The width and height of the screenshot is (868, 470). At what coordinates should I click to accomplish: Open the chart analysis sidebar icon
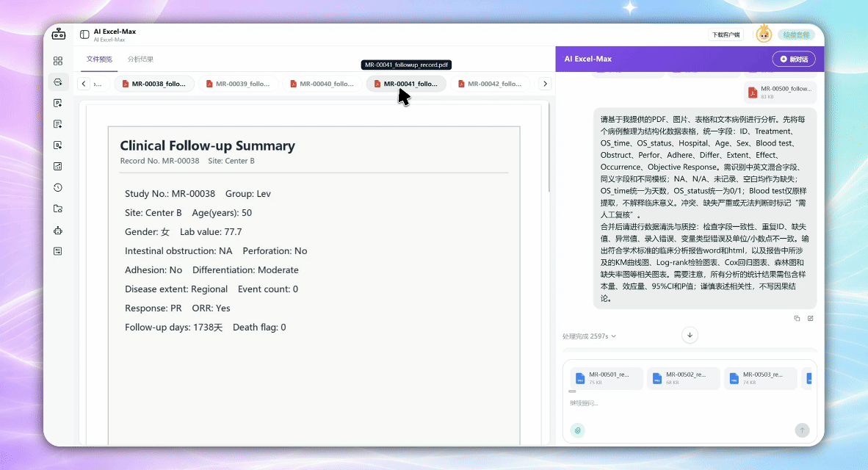pos(58,166)
